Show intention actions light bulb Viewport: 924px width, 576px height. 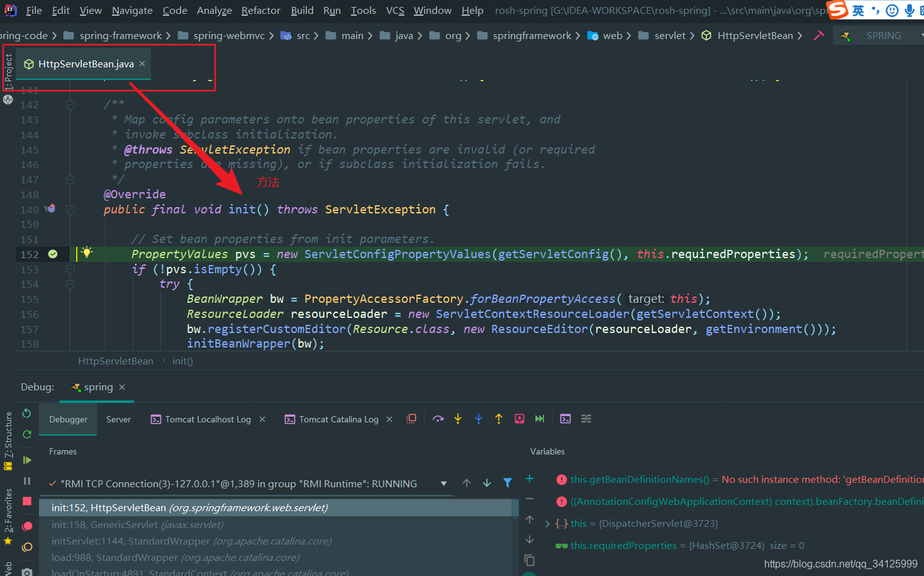click(87, 252)
